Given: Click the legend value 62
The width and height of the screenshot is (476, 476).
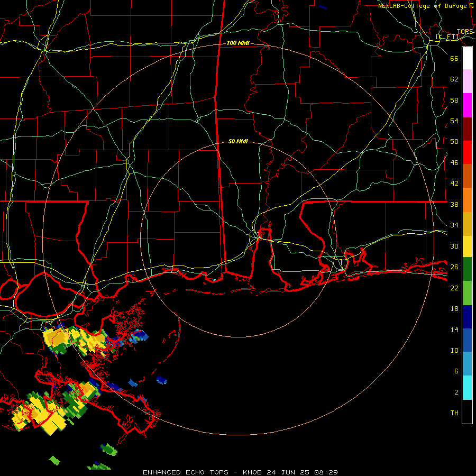Looking at the screenshot, I should pyautogui.click(x=454, y=79).
